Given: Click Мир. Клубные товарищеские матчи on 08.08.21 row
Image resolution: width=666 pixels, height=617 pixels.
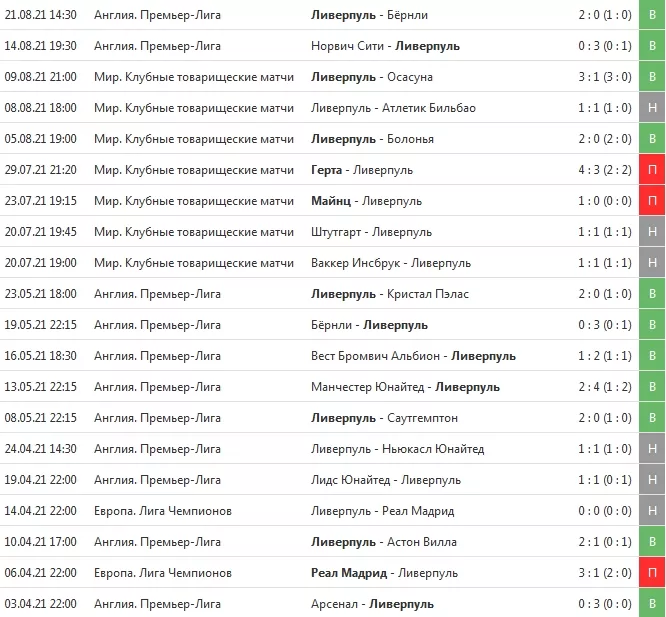Looking at the screenshot, I should point(194,108).
